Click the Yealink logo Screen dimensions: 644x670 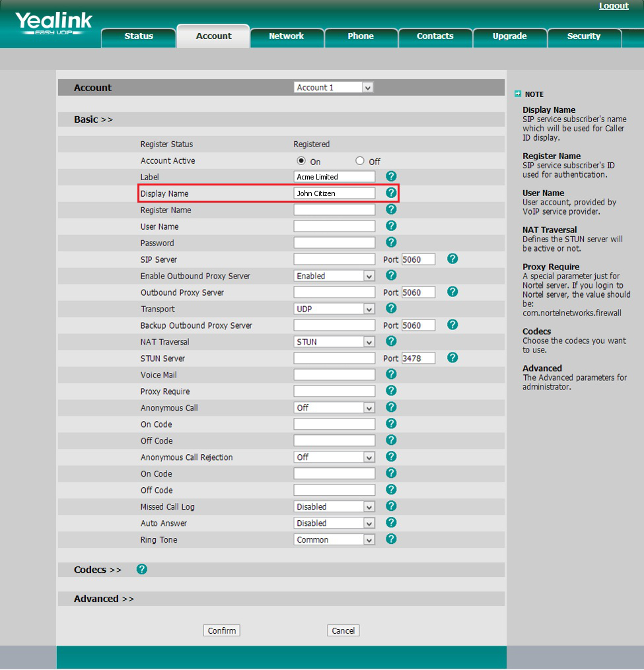click(x=54, y=23)
